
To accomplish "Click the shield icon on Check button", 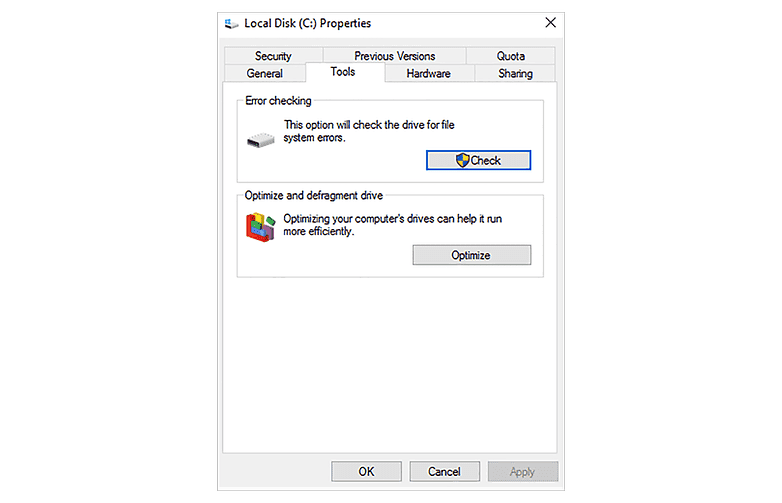I will click(x=462, y=160).
